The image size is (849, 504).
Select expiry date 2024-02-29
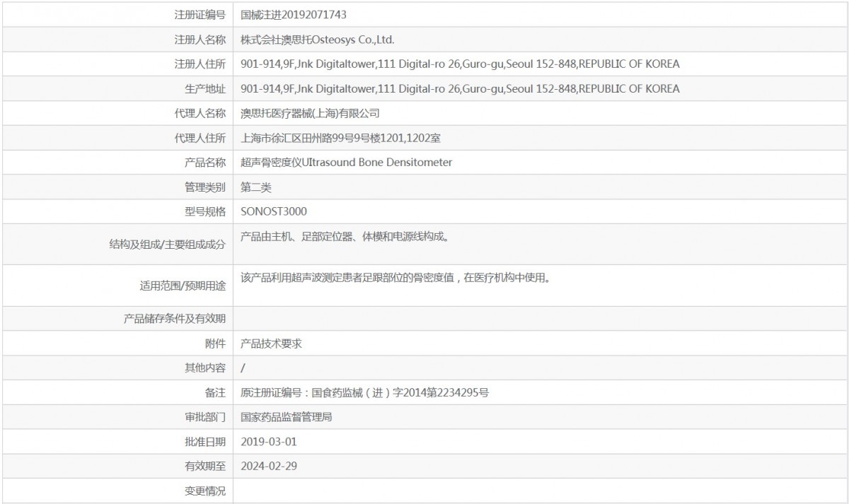pyautogui.click(x=269, y=467)
